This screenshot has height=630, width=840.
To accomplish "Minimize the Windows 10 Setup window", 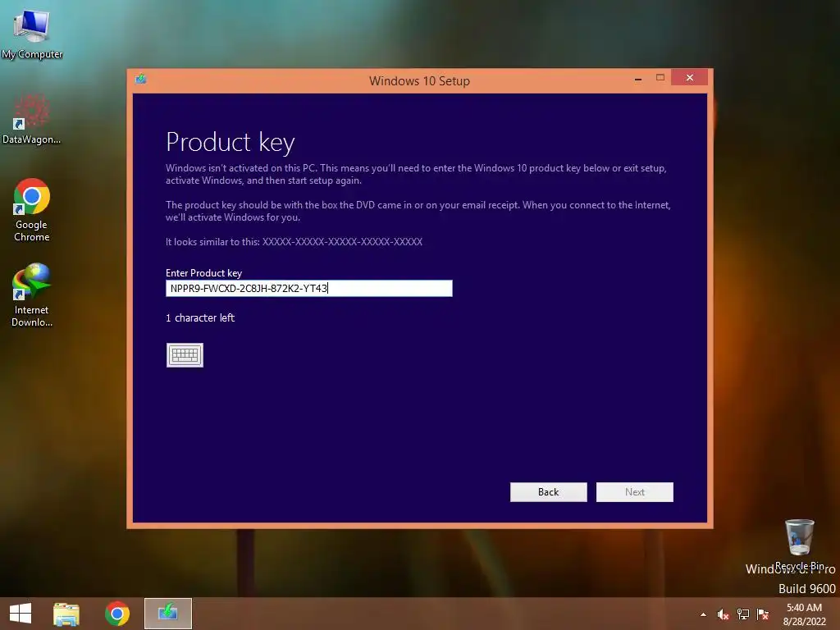I will click(x=638, y=78).
